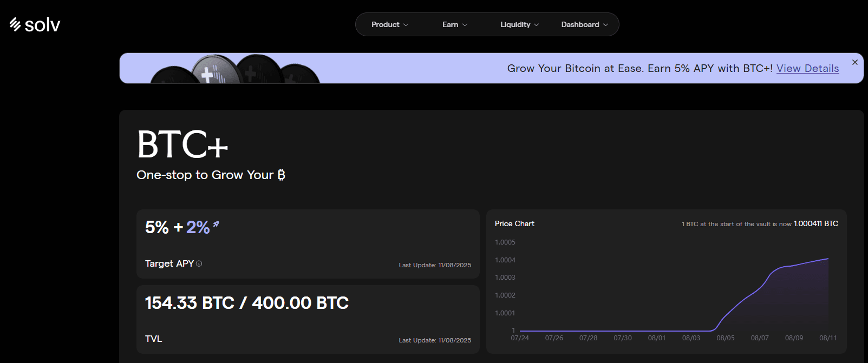Click the 08/05 date on chart axis
The image size is (868, 363).
[x=726, y=338]
